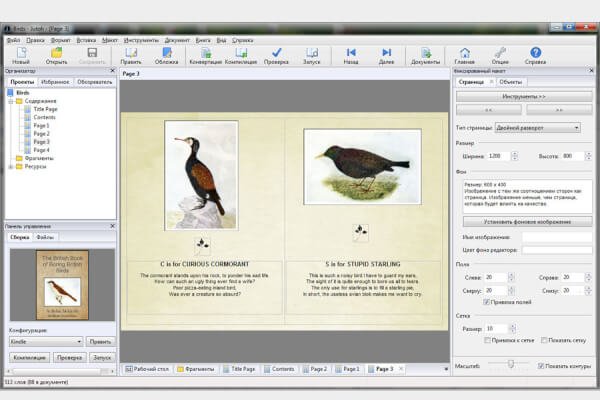The image size is (600, 400).
Task: Click Править button beside Kindle configuration
Action: click(x=100, y=341)
